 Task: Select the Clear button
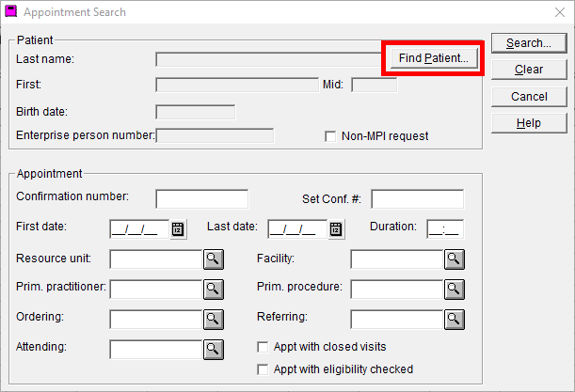click(529, 70)
